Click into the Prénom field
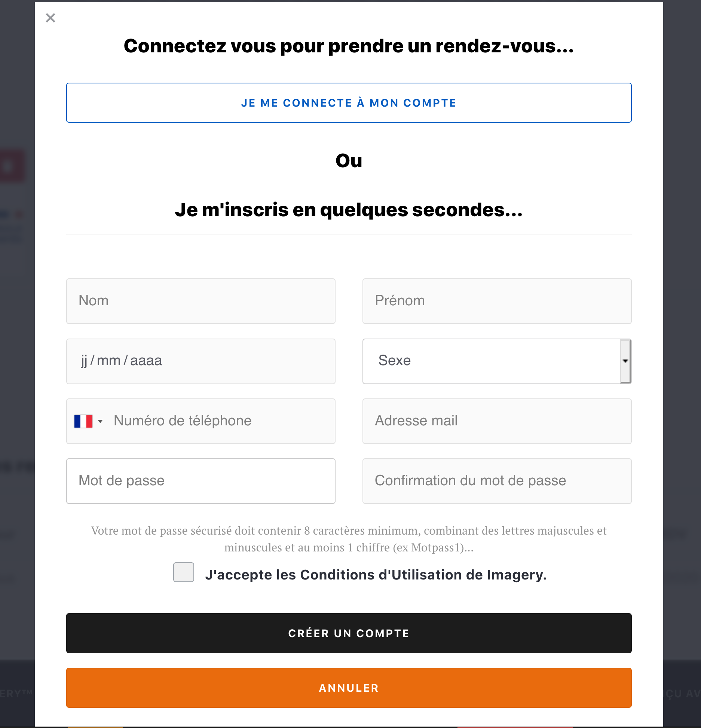Screen dimensions: 701x728 pos(497,301)
